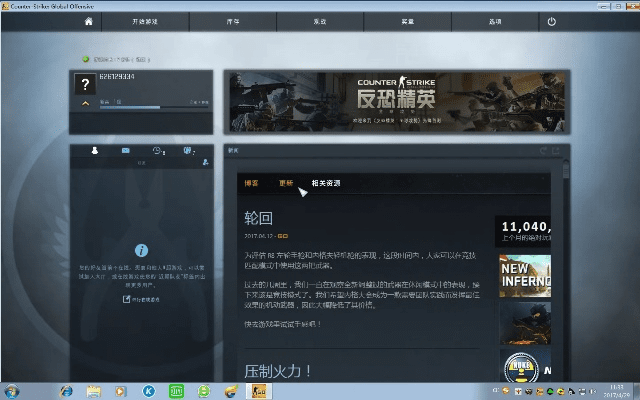Click the green online status icon
This screenshot has height=400, width=640.
(86, 59)
